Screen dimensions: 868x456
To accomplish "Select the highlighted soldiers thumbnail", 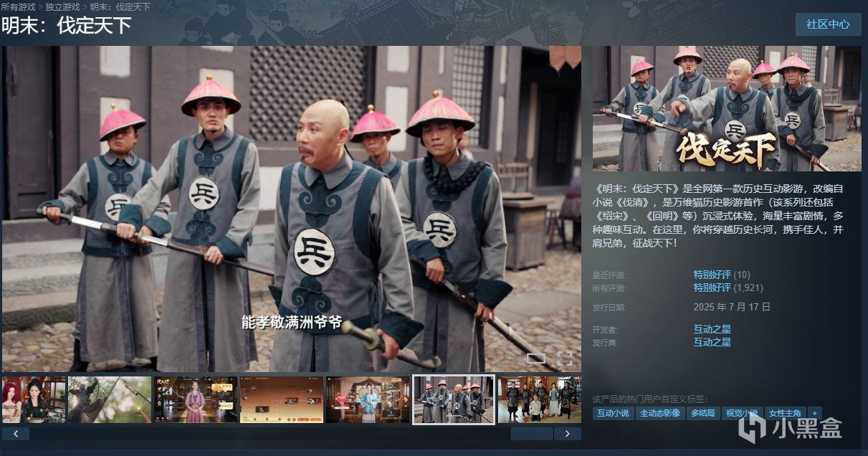I will click(454, 399).
